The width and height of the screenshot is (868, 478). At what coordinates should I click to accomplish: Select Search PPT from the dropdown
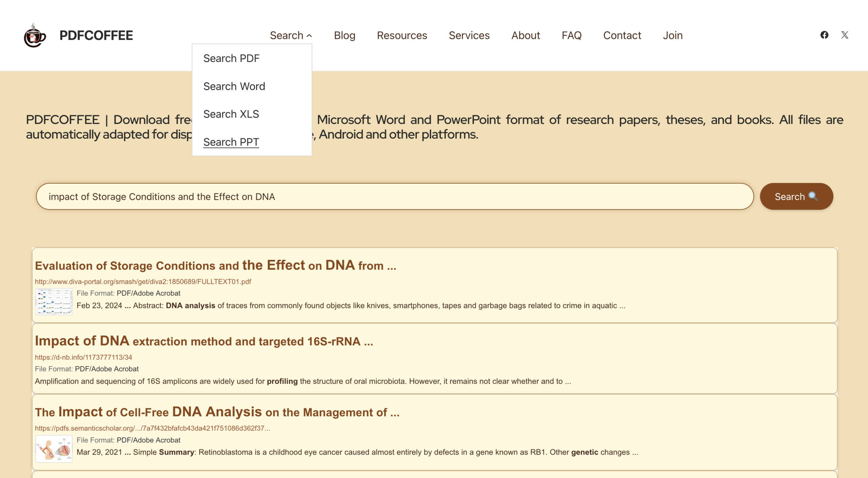tap(231, 142)
